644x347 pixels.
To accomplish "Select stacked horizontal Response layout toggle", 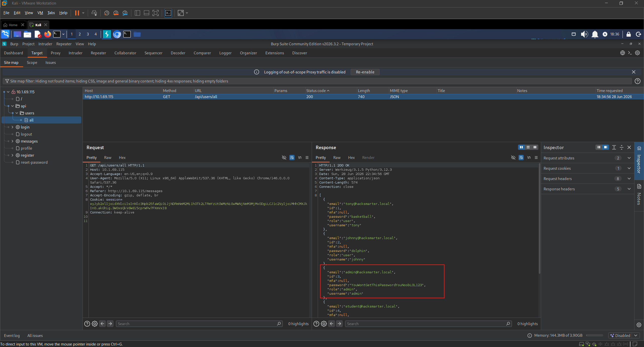I will (528, 147).
